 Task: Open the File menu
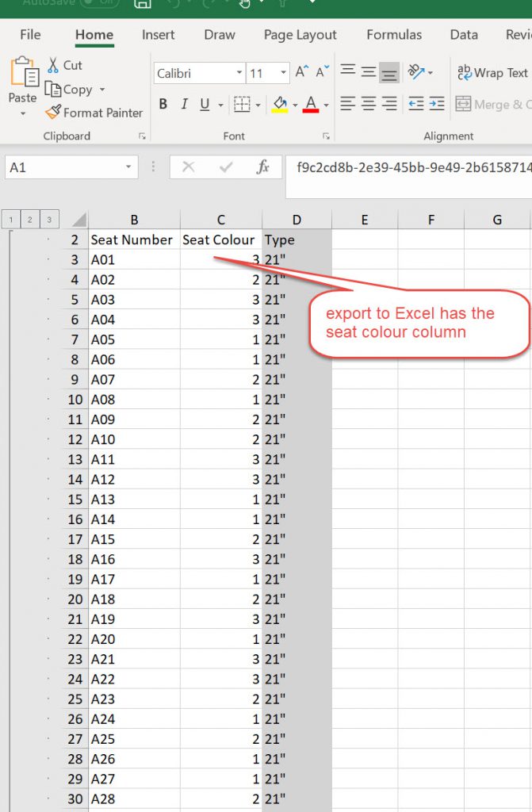[x=30, y=35]
